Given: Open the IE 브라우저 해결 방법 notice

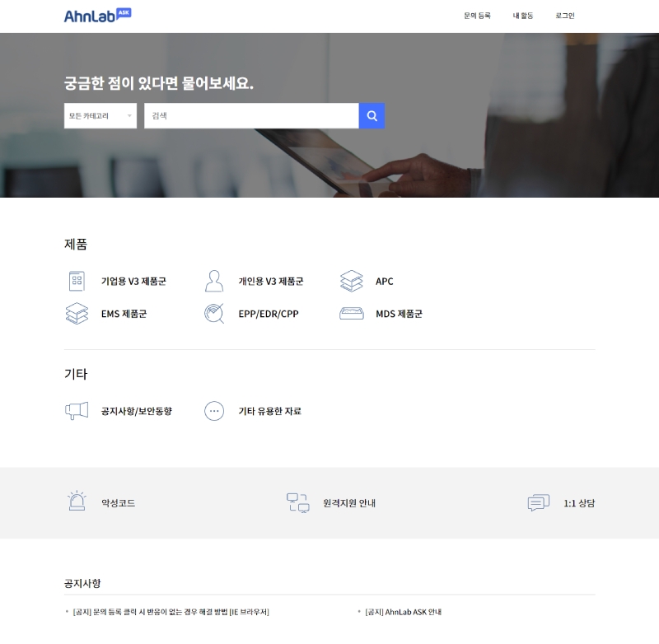Looking at the screenshot, I should click(171, 612).
